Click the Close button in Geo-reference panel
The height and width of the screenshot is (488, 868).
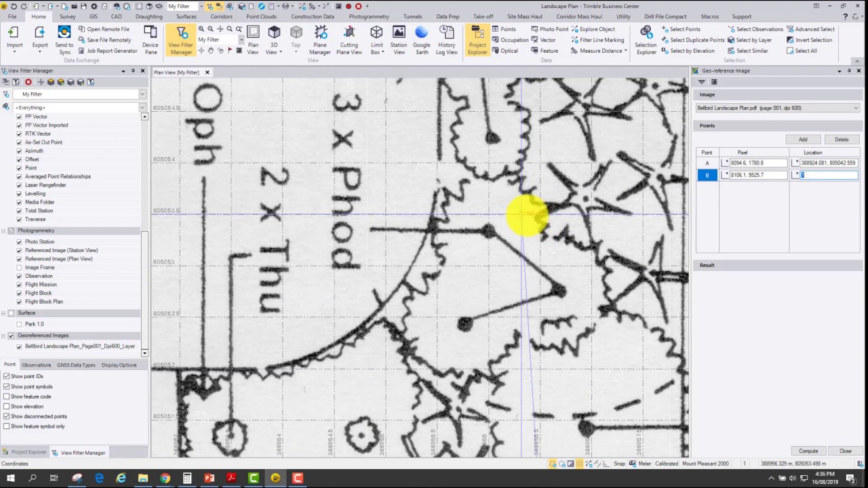point(845,451)
